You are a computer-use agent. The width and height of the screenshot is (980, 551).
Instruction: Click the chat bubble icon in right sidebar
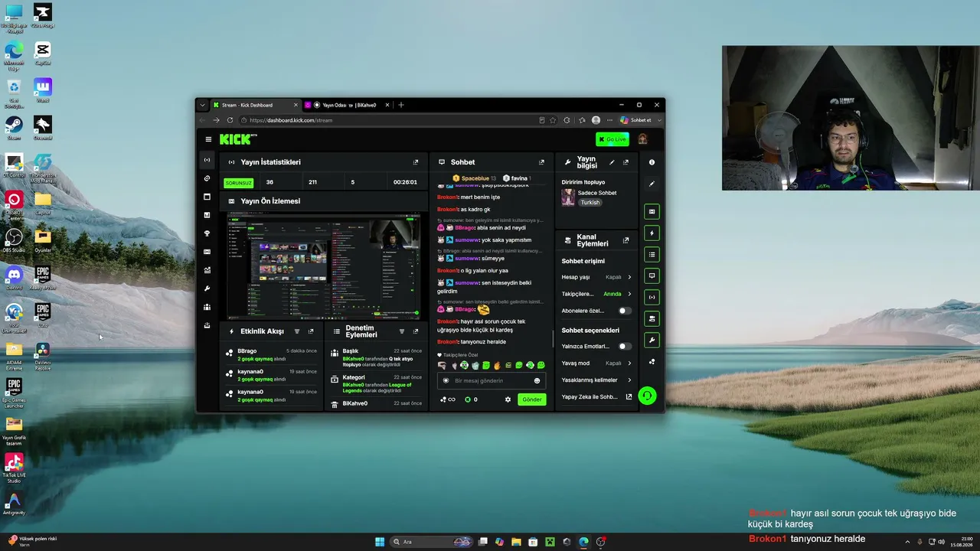click(652, 275)
